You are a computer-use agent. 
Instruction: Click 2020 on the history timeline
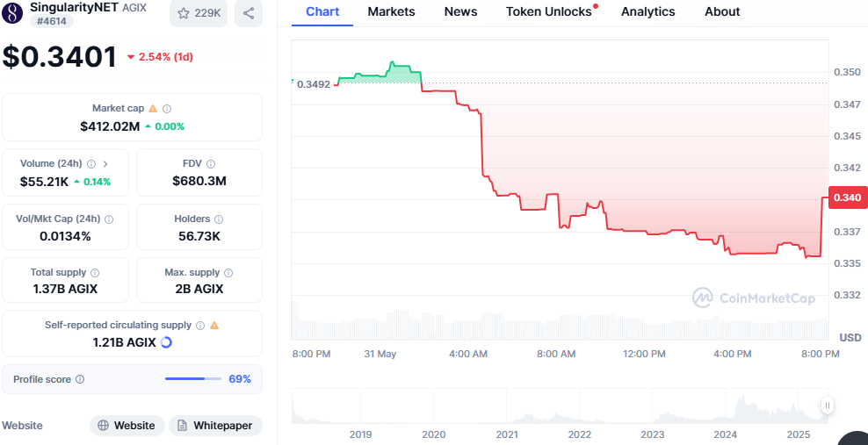(434, 434)
